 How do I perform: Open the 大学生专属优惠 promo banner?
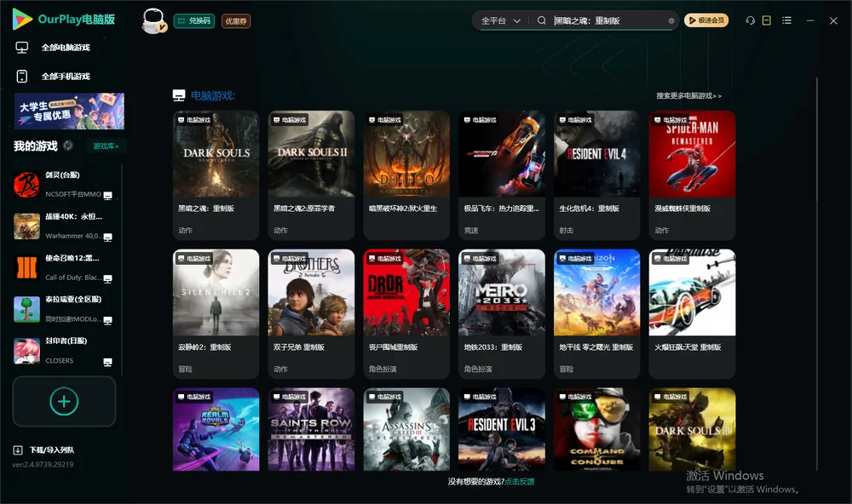[70, 112]
